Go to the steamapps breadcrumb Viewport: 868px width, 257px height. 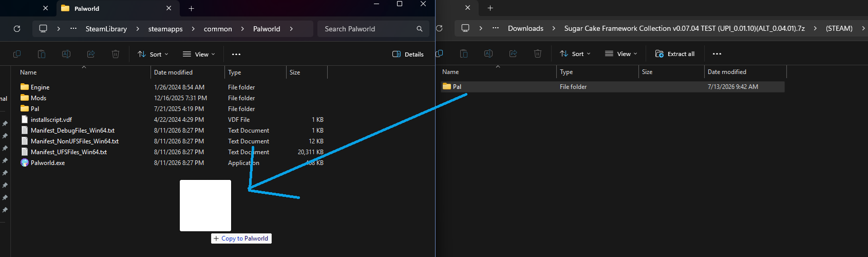point(165,29)
